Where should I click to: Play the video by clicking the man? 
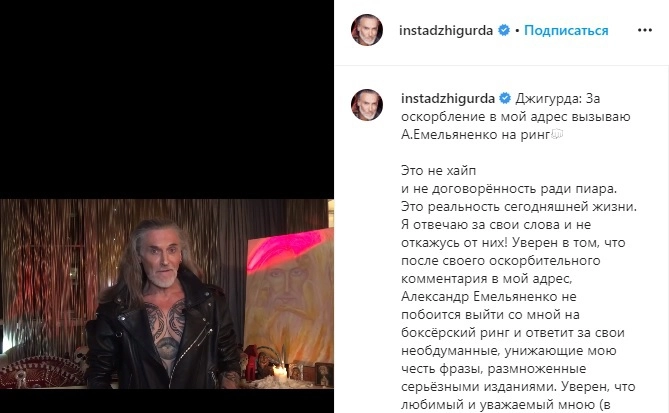pos(164,307)
